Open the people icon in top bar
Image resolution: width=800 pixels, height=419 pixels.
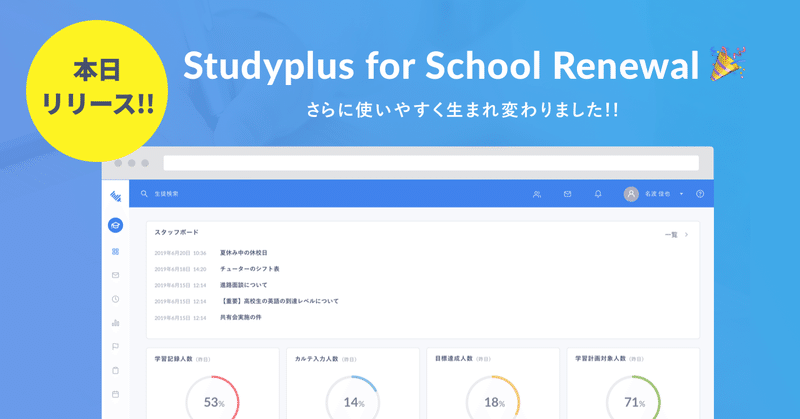[x=537, y=194]
